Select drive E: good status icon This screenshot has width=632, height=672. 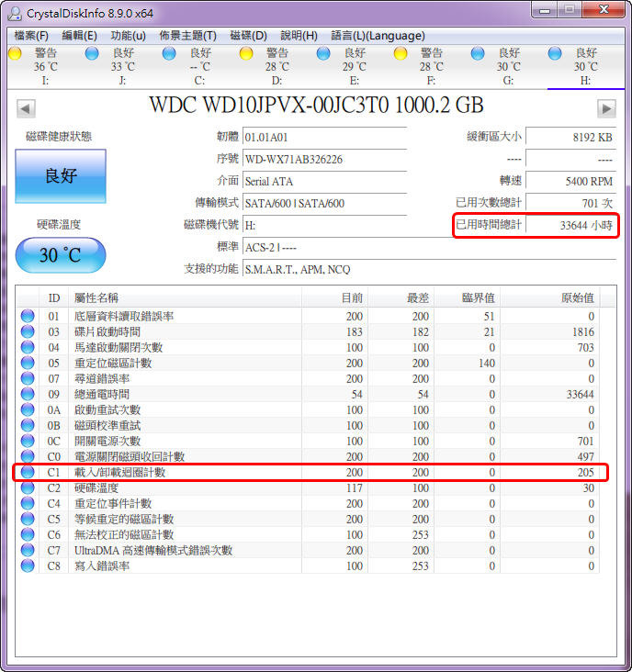(323, 53)
